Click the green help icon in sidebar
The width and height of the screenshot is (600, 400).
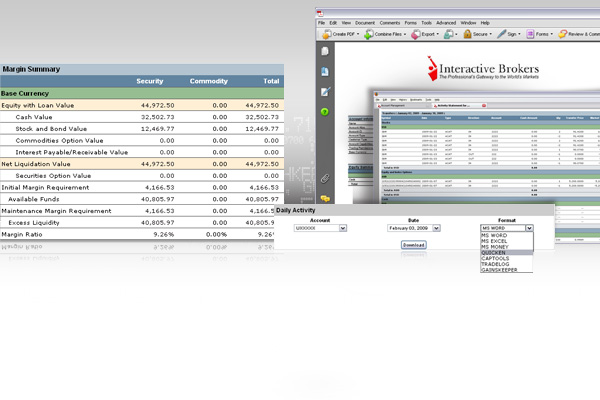click(324, 112)
